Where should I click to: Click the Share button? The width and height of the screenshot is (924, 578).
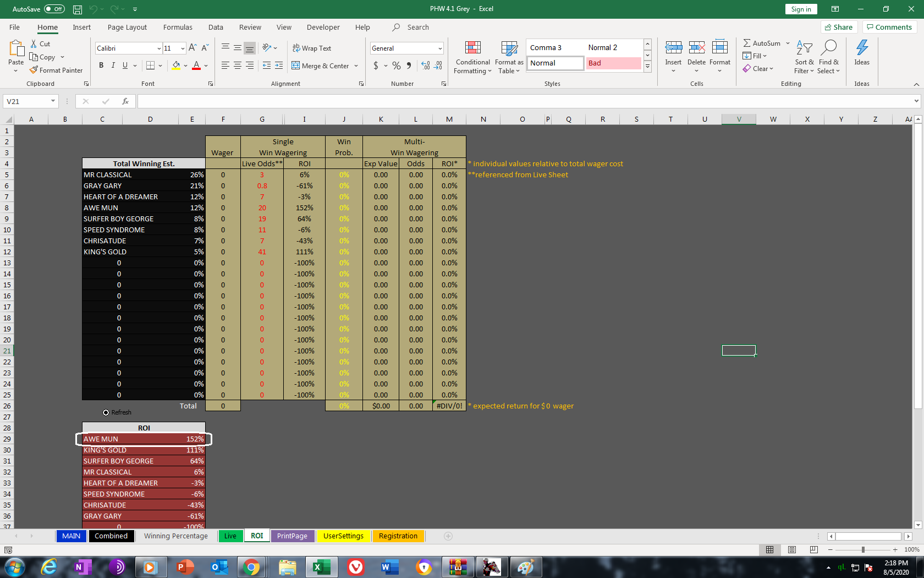point(839,27)
